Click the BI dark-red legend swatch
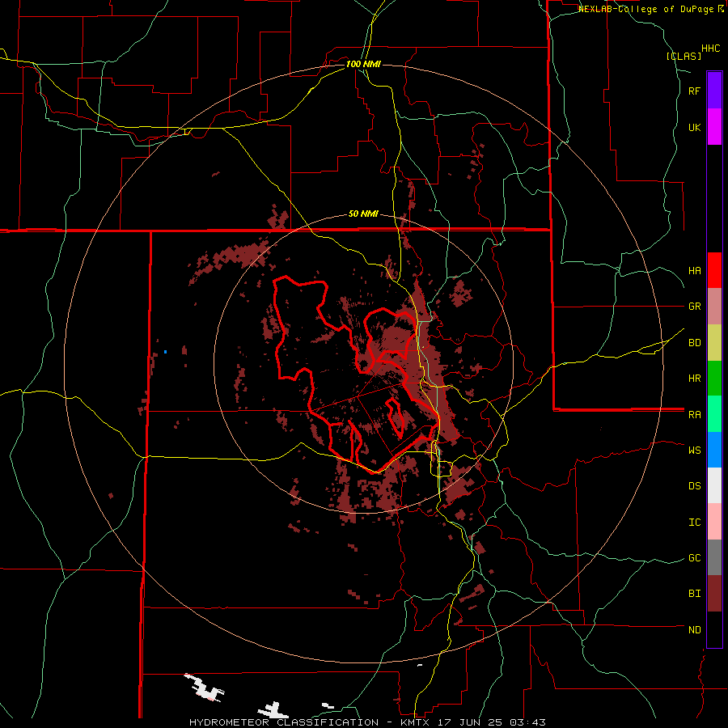Screen dimensions: 728x728 (714, 594)
